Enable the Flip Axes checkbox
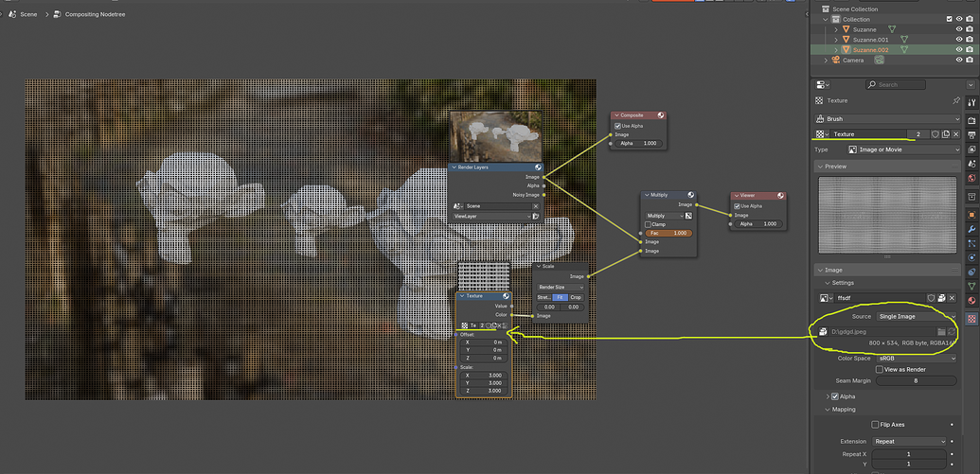980x474 pixels. click(875, 425)
